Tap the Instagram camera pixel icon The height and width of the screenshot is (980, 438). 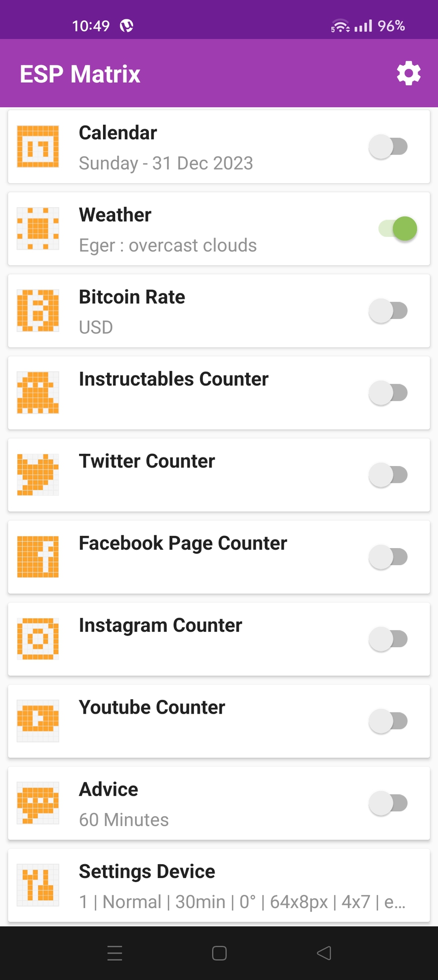38,639
